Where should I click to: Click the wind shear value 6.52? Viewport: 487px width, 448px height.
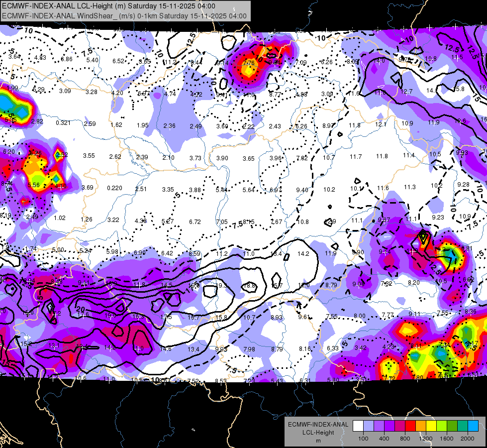coord(118,61)
